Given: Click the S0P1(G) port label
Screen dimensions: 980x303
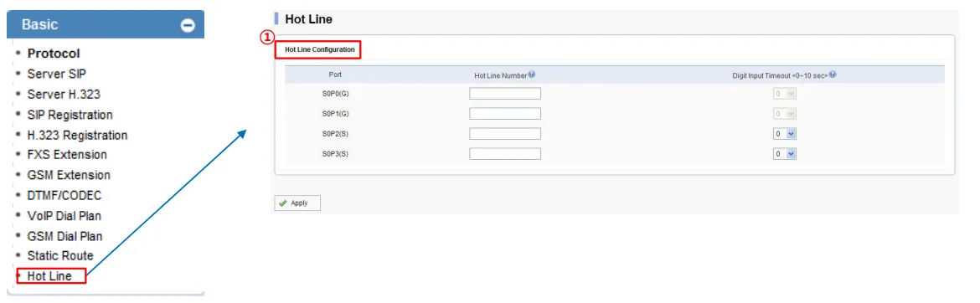Looking at the screenshot, I should 336,114.
